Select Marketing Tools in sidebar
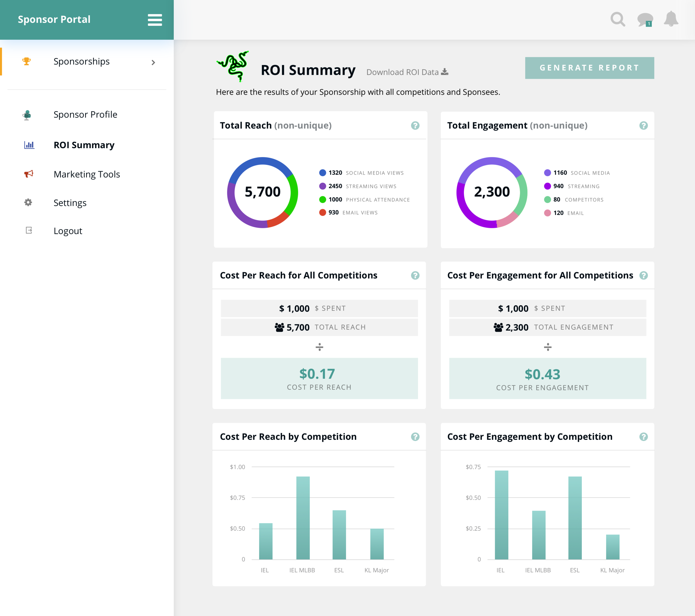This screenshot has width=695, height=616. (x=87, y=174)
